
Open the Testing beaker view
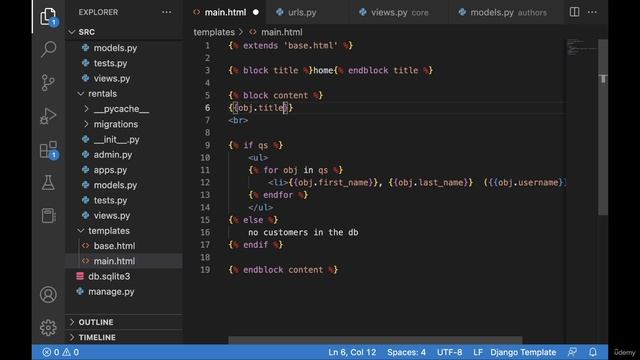48,183
